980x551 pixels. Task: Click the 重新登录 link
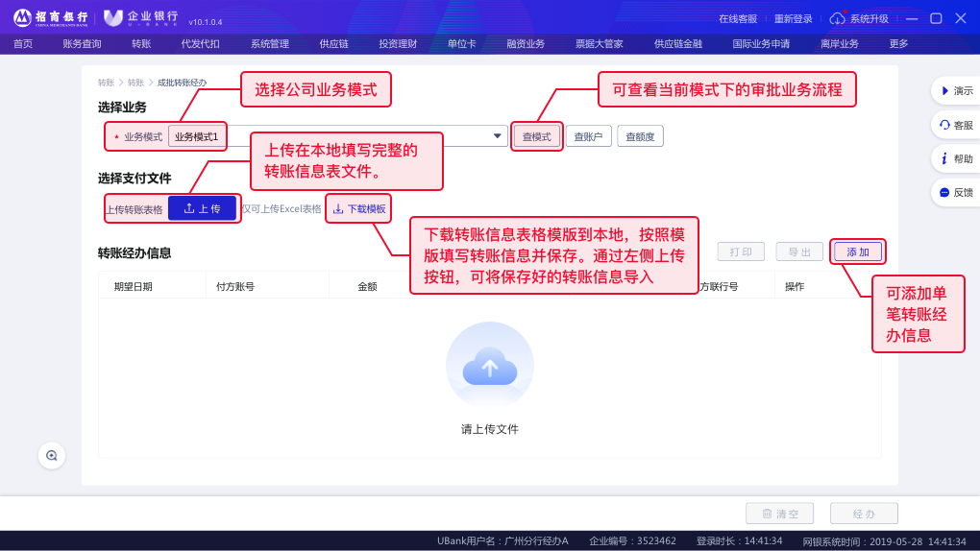coord(793,19)
